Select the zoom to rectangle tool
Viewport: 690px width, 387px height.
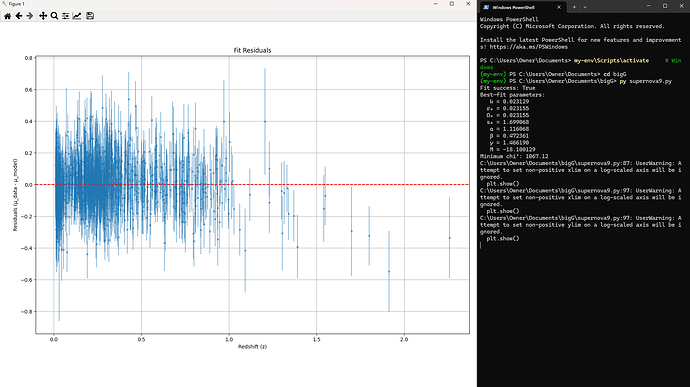click(x=54, y=16)
